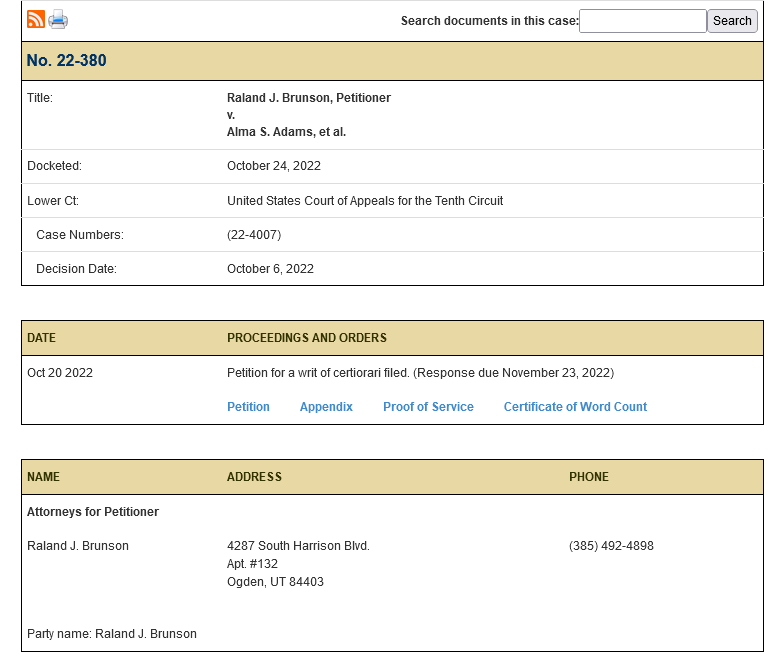Click the Decision Date: row label
Viewport: 783px width, 652px height.
point(76,269)
